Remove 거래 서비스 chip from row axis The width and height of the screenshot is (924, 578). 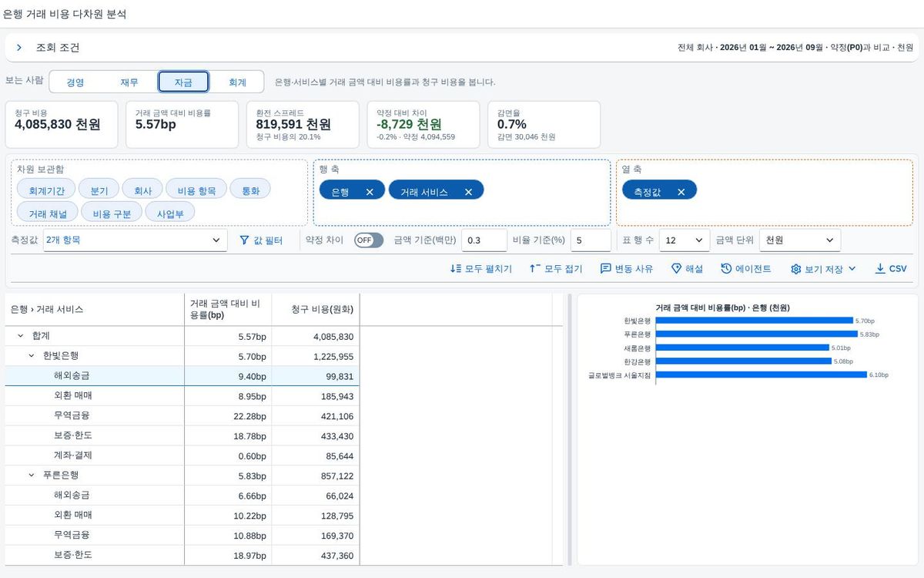[468, 192]
